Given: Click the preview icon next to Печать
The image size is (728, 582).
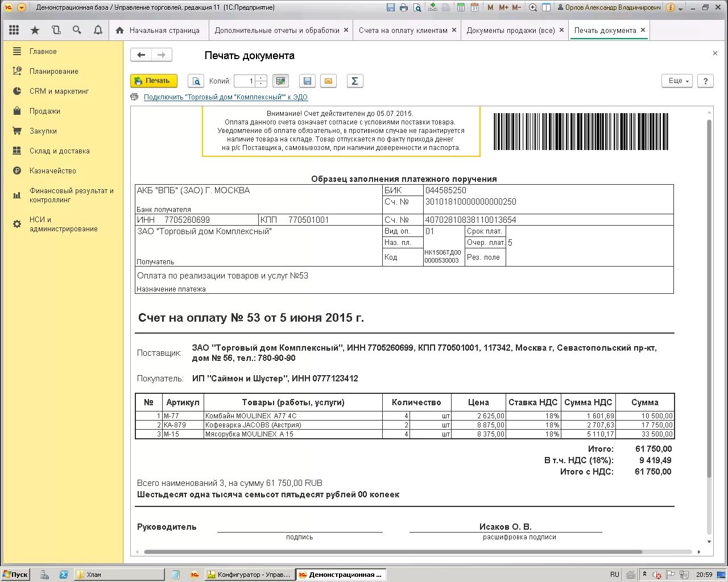Looking at the screenshot, I should (196, 81).
